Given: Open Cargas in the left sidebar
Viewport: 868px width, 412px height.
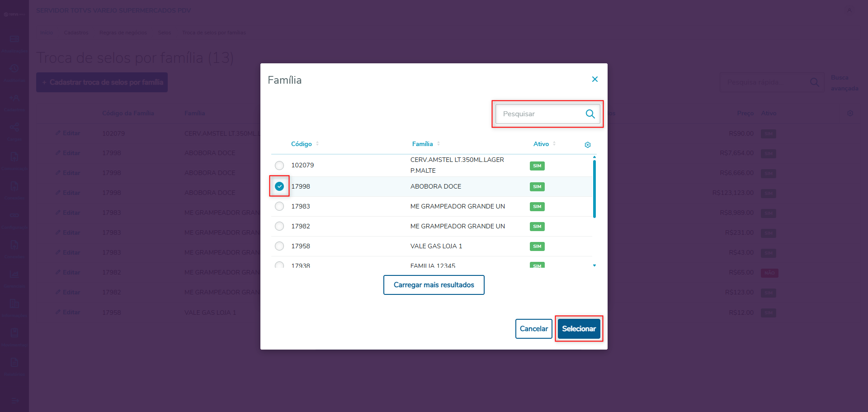Looking at the screenshot, I should (14, 132).
